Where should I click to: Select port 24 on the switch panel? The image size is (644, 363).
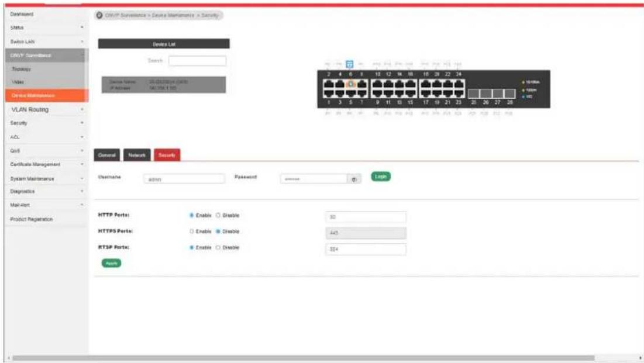point(459,84)
